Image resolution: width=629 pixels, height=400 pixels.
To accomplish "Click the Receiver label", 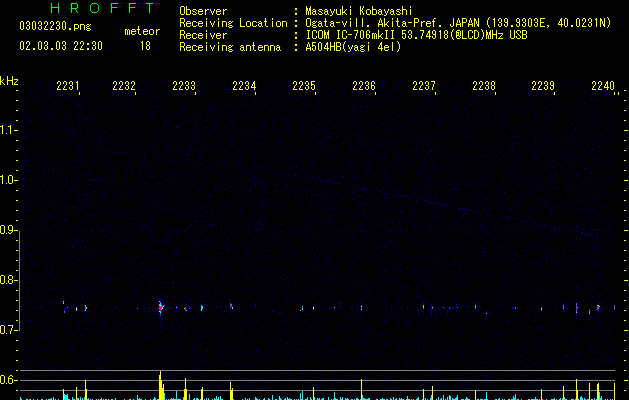I will click(203, 35).
